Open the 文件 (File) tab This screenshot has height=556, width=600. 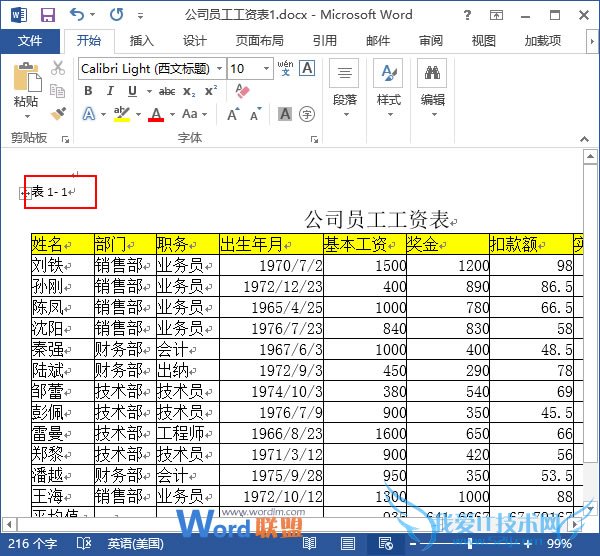[30, 40]
